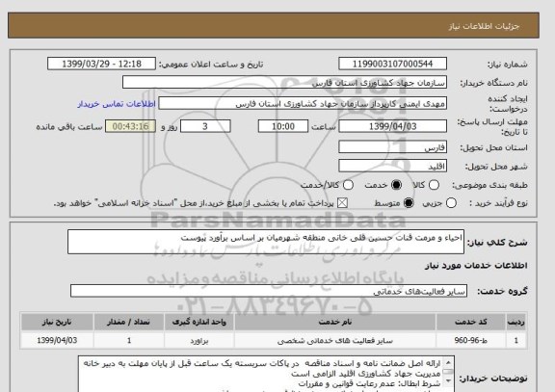The width and height of the screenshot is (555, 392).
Task: Click the row number cell 1 in the ردیف column
Action: (x=516, y=341)
